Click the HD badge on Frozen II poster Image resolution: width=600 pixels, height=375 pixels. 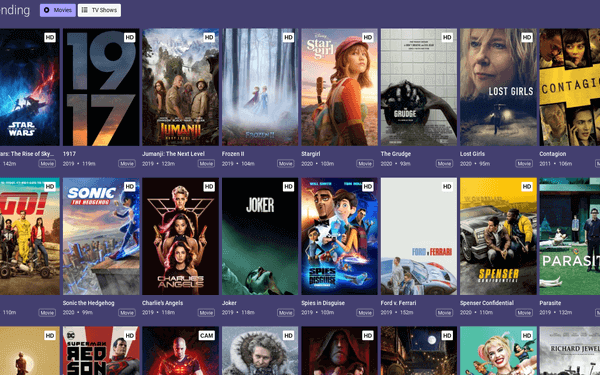pos(289,38)
